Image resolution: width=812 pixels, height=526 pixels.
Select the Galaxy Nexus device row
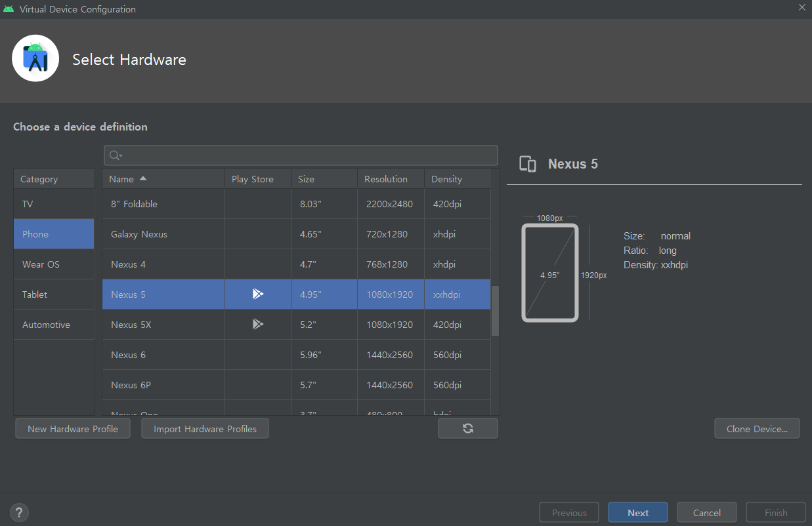[297, 234]
